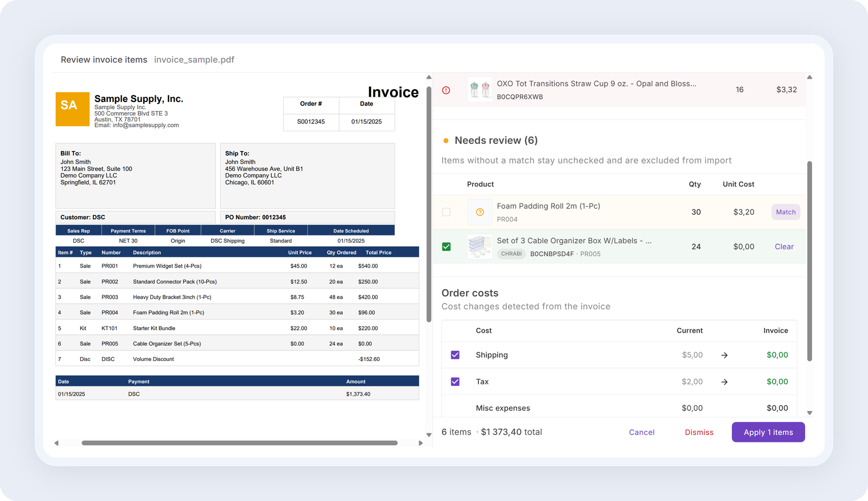Click the Dismiss link
The width and height of the screenshot is (868, 501).
(x=699, y=432)
